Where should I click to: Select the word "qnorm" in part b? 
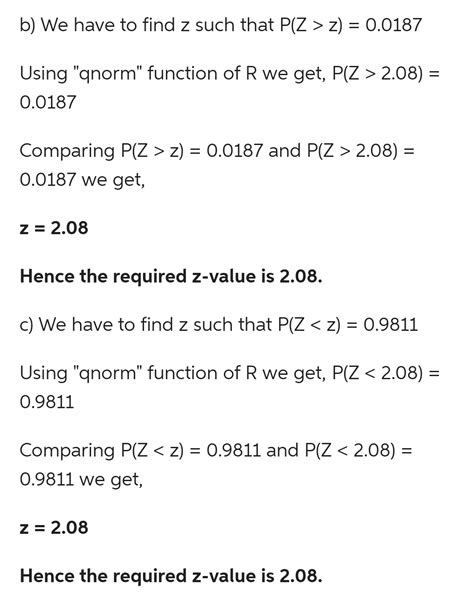click(x=106, y=74)
